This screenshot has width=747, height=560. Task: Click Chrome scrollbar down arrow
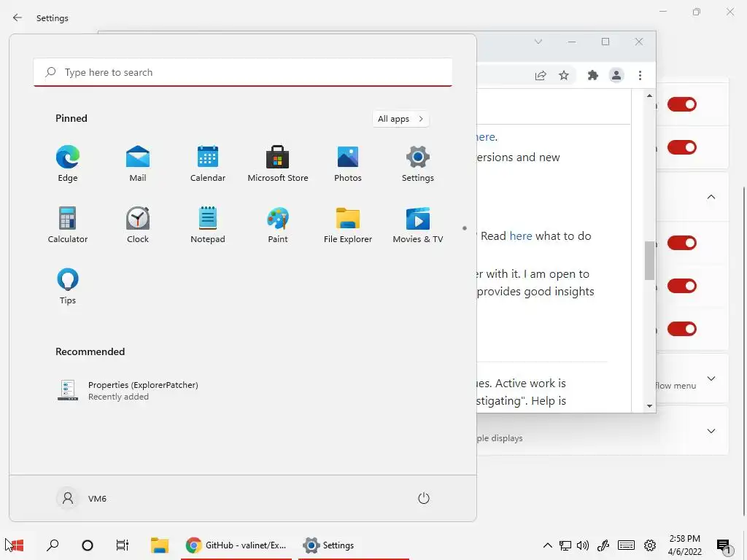point(649,406)
